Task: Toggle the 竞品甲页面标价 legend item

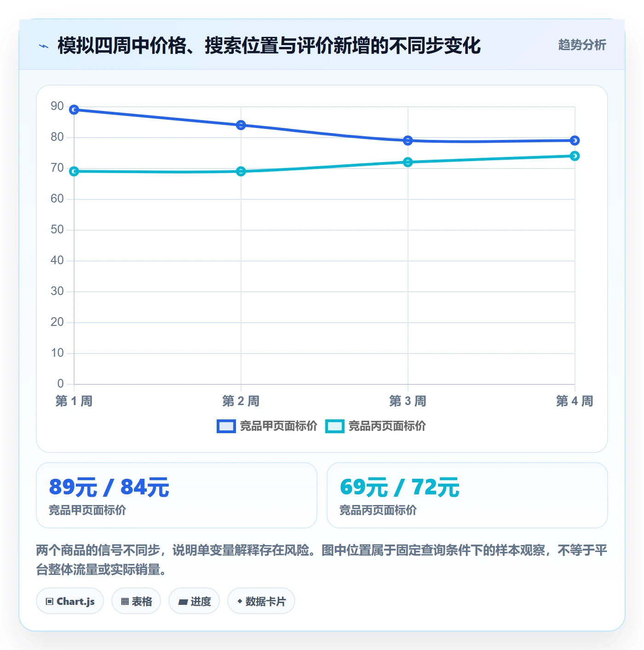Action: pos(267,426)
